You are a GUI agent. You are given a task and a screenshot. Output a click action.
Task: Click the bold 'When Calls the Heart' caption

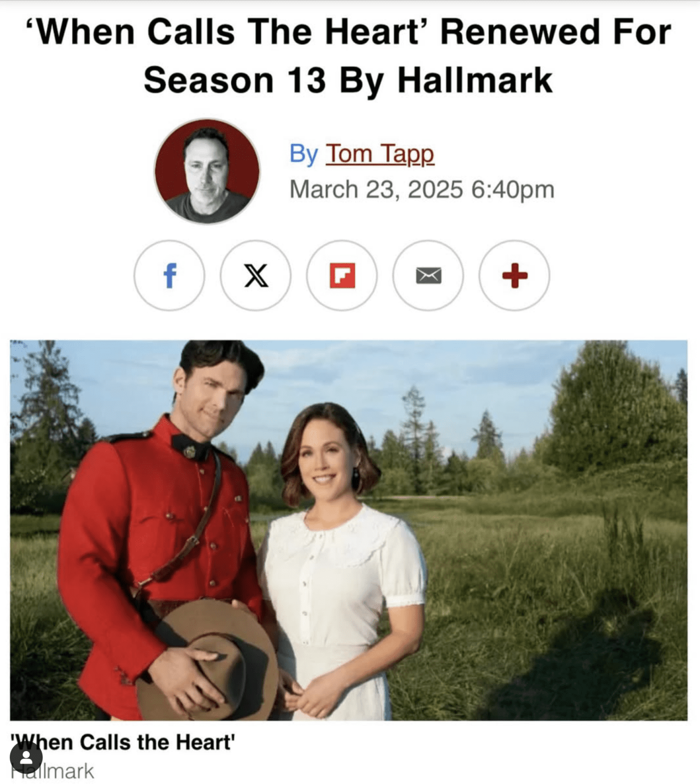coord(122,742)
